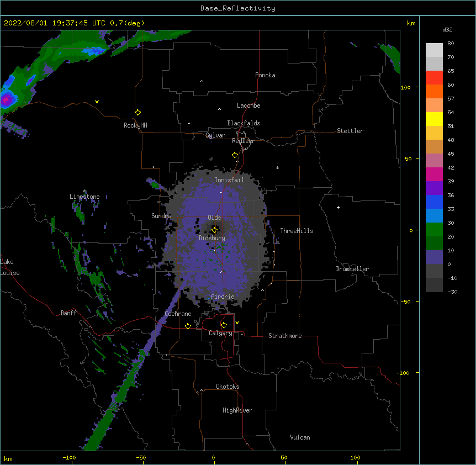Click the yellow diamond marker near RockyMH
476x465 pixels.
(137, 113)
